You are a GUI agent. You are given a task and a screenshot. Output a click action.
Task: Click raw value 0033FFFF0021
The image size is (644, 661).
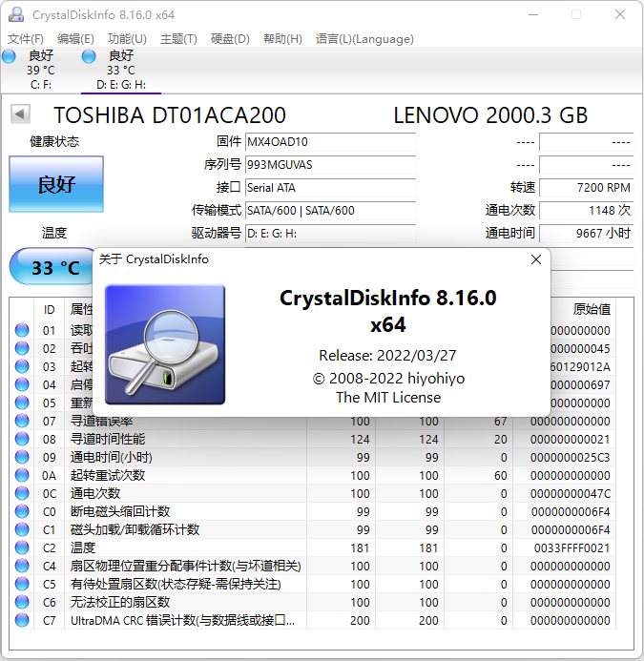click(571, 547)
